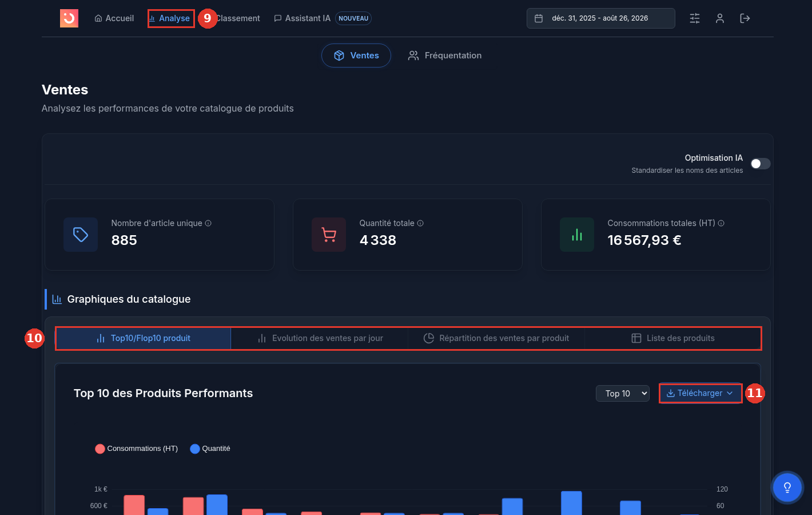
Task: Click Top 10 des Produits Performants title
Action: 164,393
